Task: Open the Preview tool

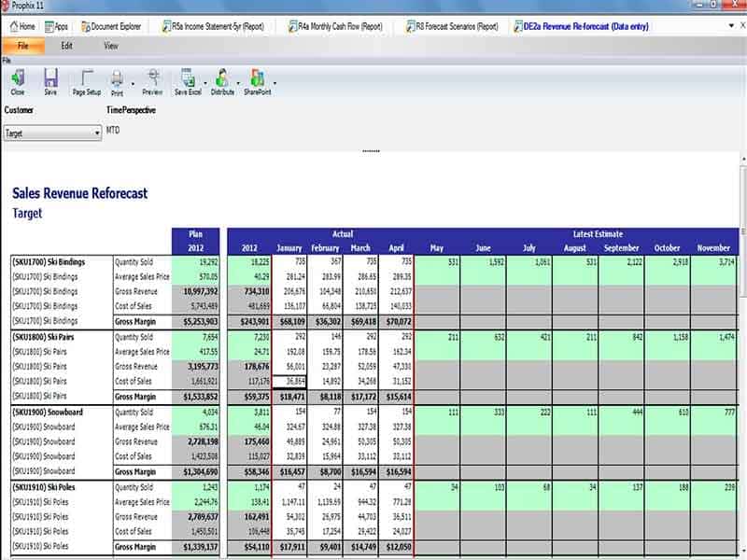Action: (154, 82)
